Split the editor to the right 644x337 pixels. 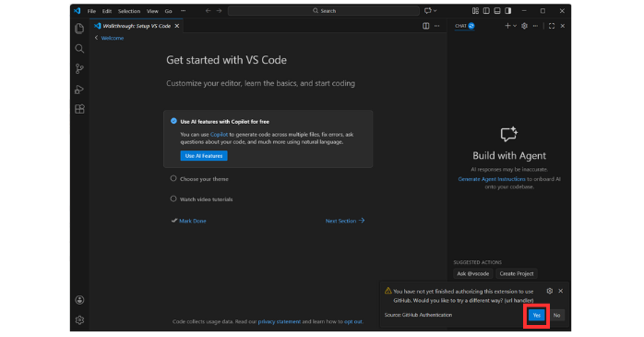[426, 26]
